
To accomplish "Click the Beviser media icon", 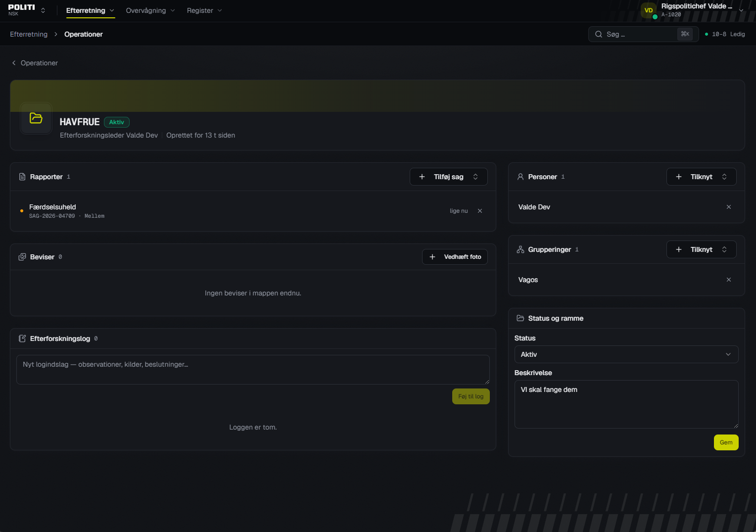I will [22, 257].
